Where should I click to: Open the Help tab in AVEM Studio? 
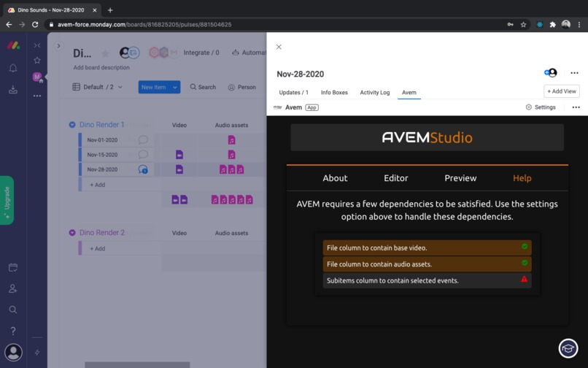pos(522,178)
